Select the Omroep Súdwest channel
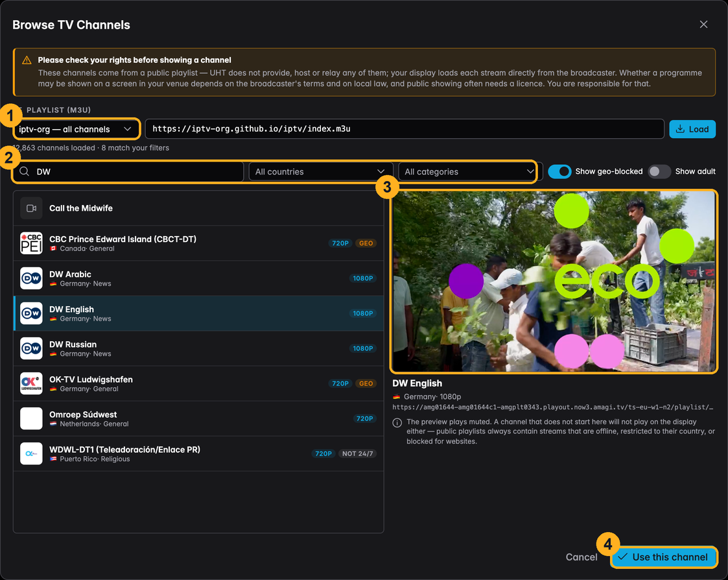The image size is (728, 580). [x=199, y=418]
